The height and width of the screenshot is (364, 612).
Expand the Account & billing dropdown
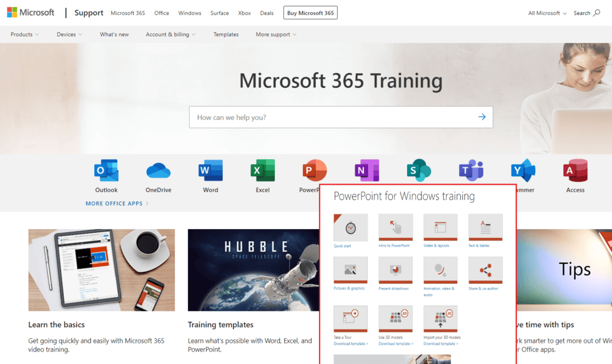click(170, 34)
